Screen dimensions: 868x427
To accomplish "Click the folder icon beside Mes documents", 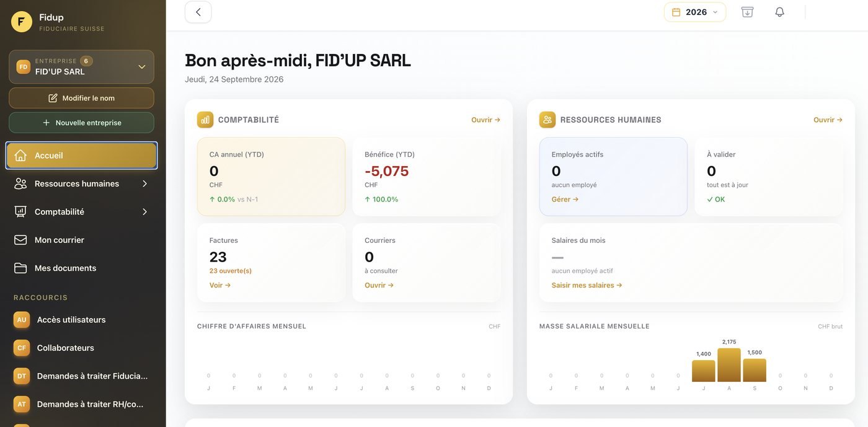I will (x=20, y=268).
